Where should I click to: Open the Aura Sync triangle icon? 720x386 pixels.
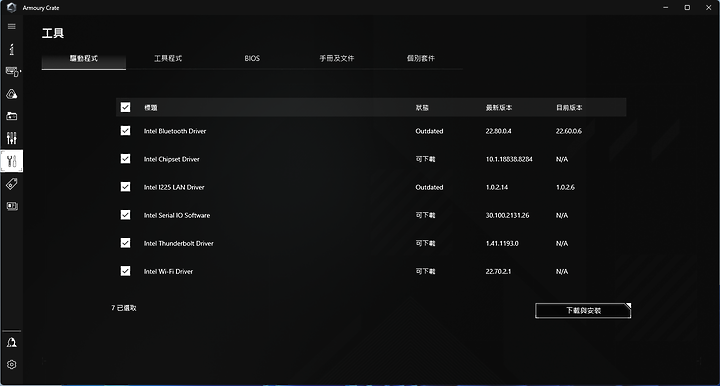tap(12, 94)
